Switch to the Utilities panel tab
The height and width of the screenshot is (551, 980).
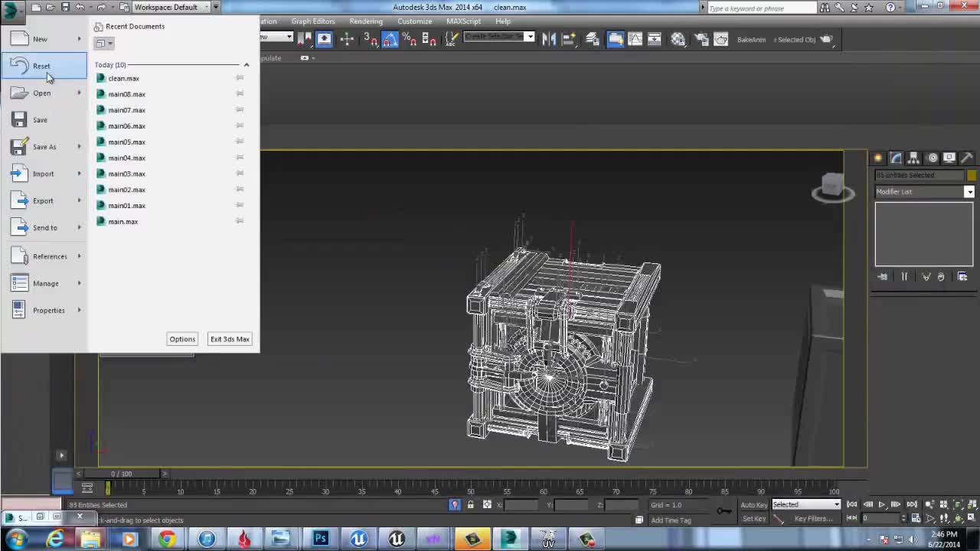[966, 158]
